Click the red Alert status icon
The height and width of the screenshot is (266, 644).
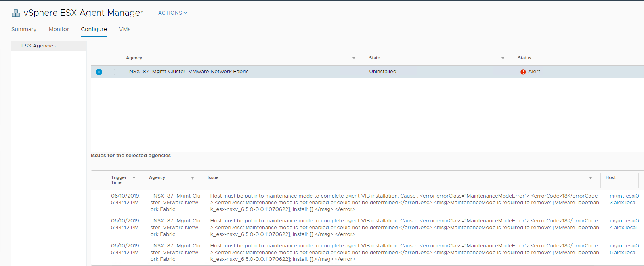523,72
